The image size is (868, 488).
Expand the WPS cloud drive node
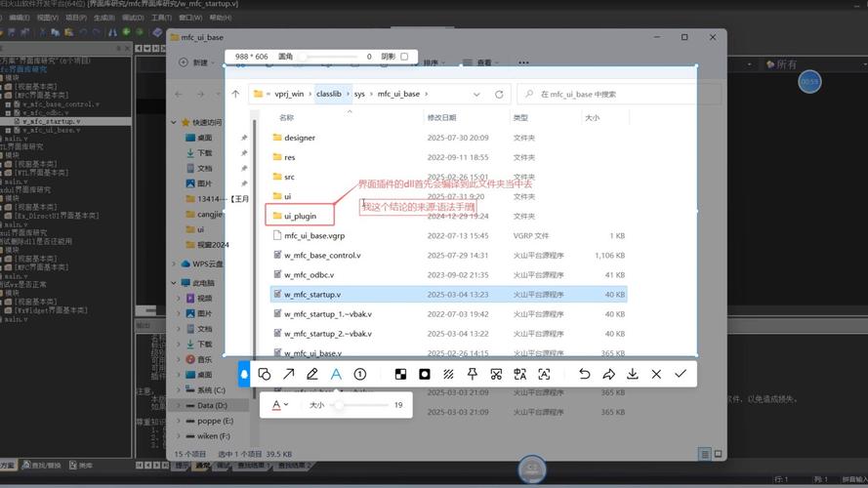tap(174, 264)
